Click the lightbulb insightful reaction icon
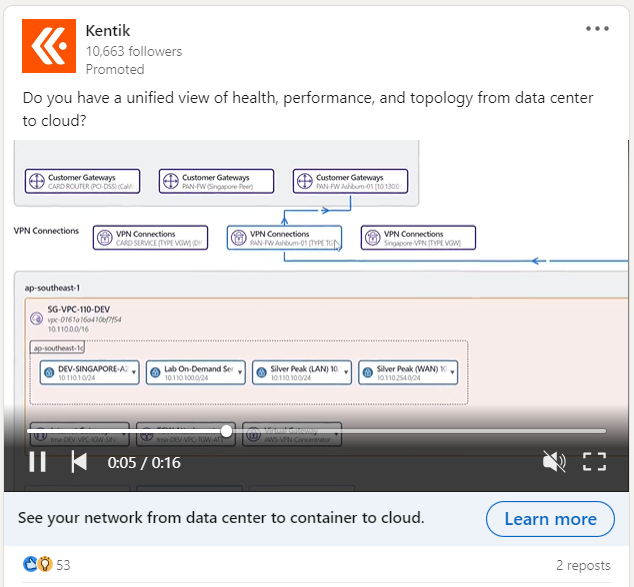 click(45, 564)
